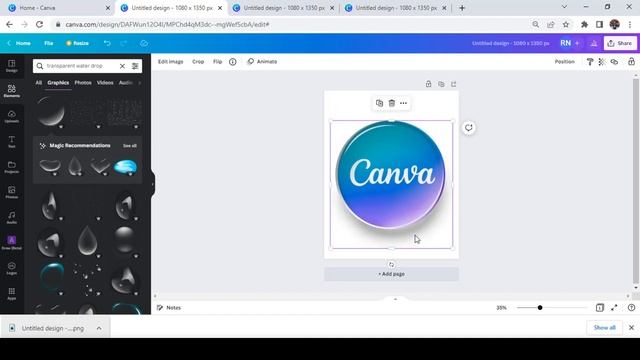This screenshot has width=640, height=360.
Task: Open the Elements panel in the sidebar
Action: 11,91
